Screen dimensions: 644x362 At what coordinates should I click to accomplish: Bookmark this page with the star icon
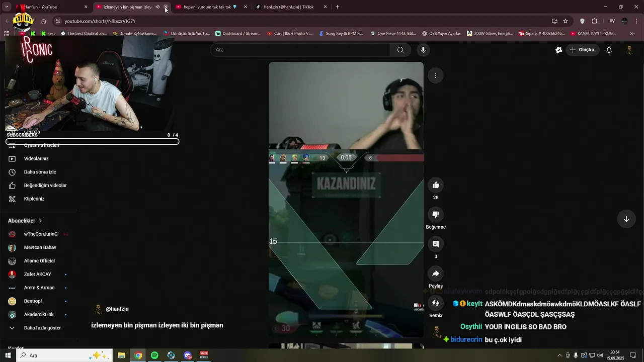click(566, 21)
